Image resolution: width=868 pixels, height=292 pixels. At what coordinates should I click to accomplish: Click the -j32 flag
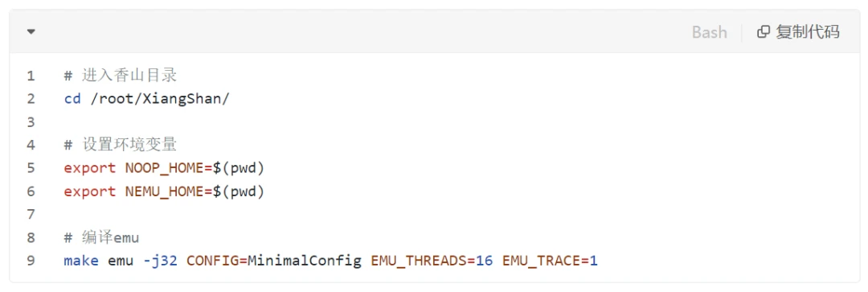[160, 261]
